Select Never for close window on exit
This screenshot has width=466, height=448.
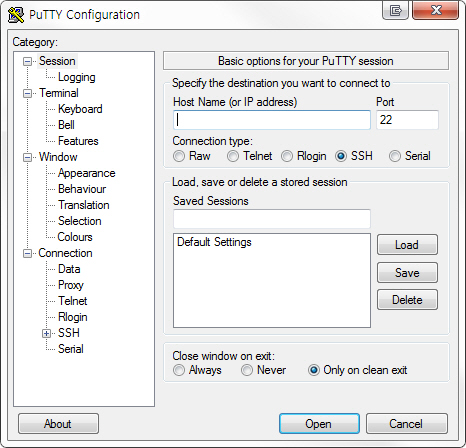point(247,370)
